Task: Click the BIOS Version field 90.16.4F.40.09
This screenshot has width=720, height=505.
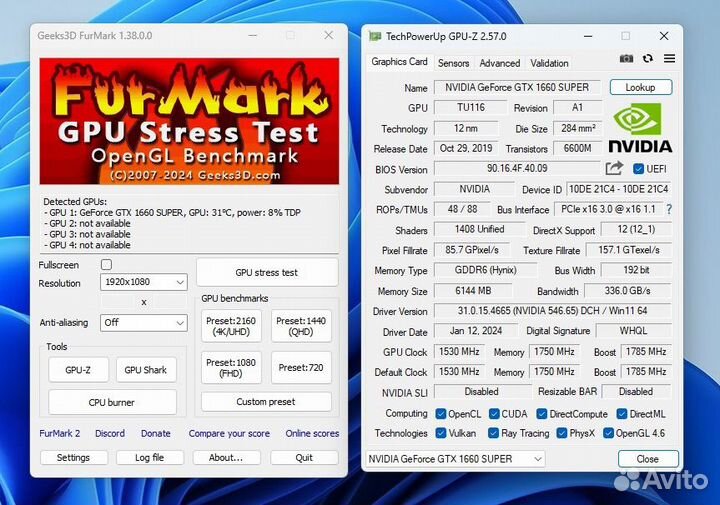Action: point(517,168)
